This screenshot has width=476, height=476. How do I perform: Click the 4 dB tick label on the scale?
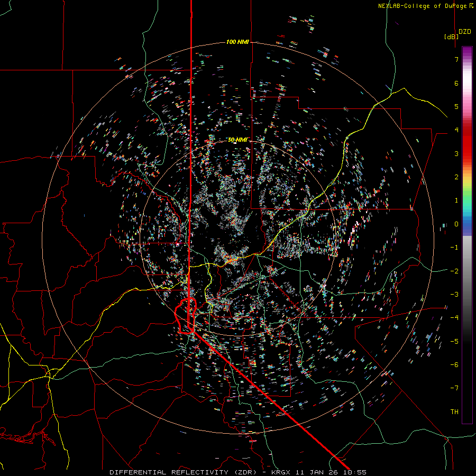point(456,130)
